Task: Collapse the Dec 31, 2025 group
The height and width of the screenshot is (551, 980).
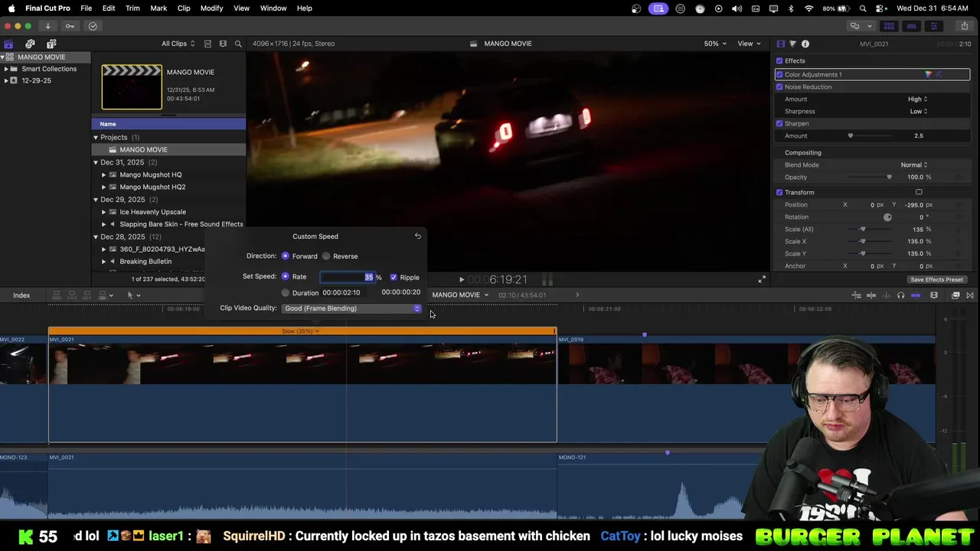Action: click(x=96, y=162)
